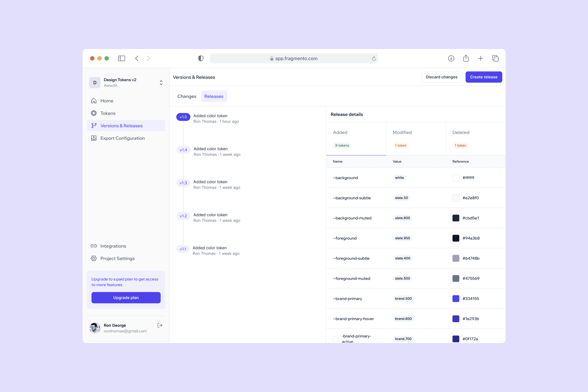Open the Deleted tokens tab

(x=475, y=138)
